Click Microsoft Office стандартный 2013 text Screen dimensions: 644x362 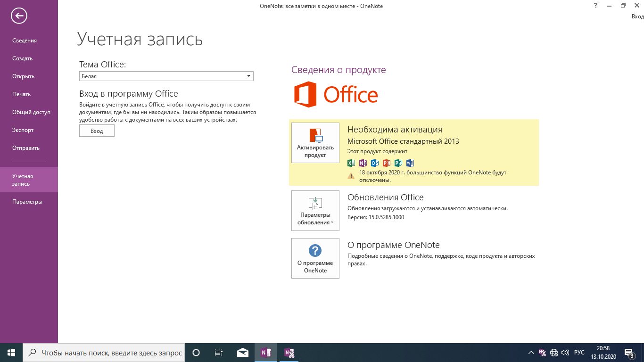403,141
